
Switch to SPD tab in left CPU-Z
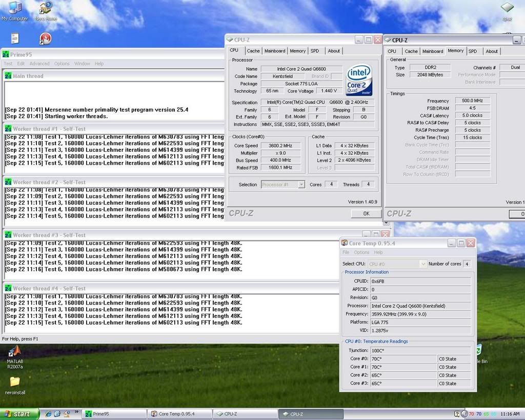314,51
